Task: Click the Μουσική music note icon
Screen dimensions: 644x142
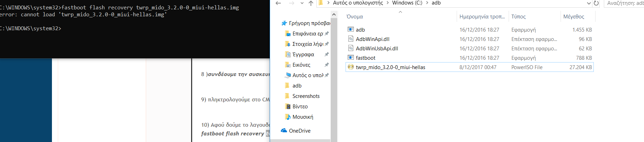Action: [287, 117]
